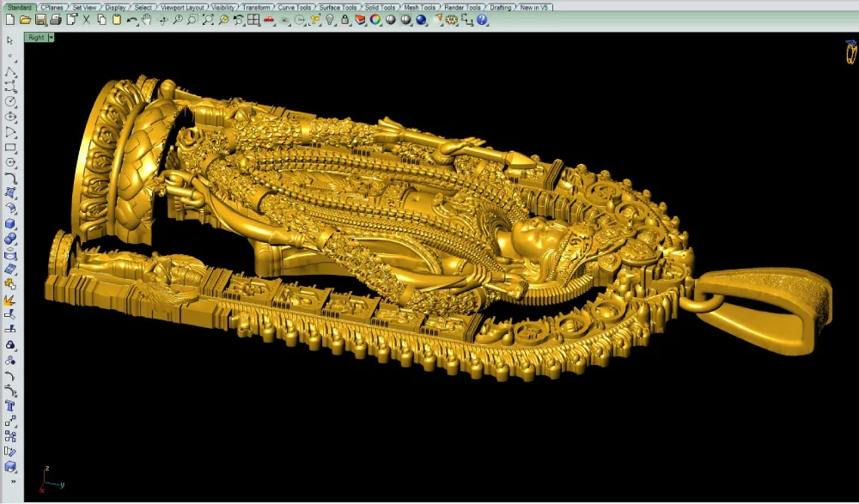Click the Set CPlane icon
Screen dimensions: 859x504
tap(284, 20)
